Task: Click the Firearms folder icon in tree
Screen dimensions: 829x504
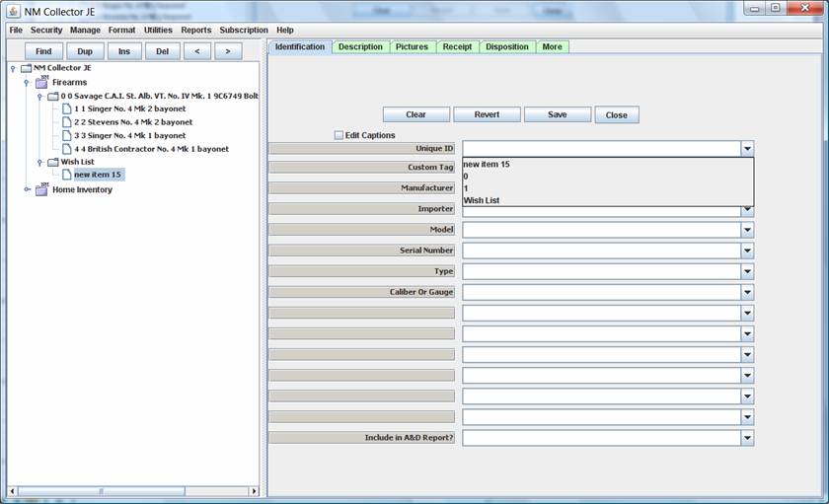Action: [41, 83]
